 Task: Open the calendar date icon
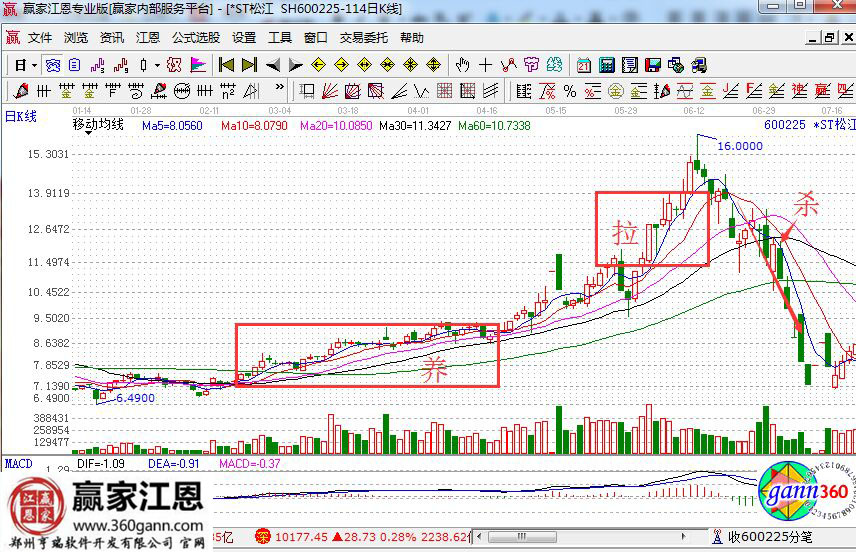point(583,65)
